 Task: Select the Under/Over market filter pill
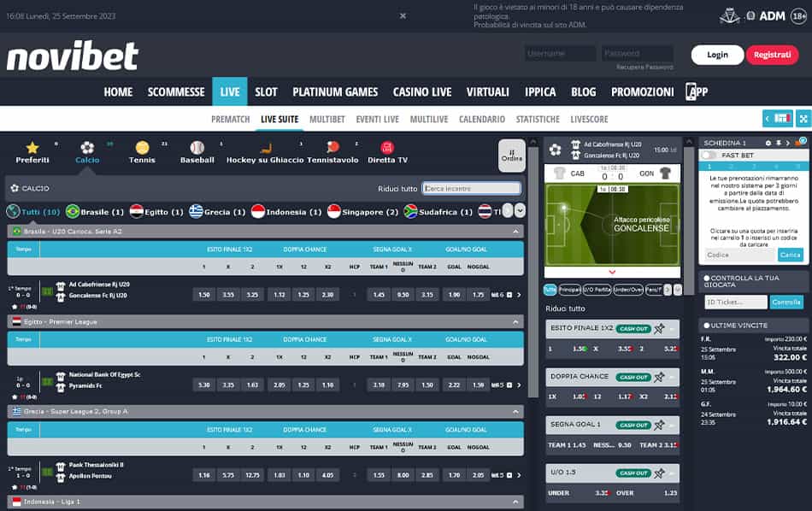627,290
